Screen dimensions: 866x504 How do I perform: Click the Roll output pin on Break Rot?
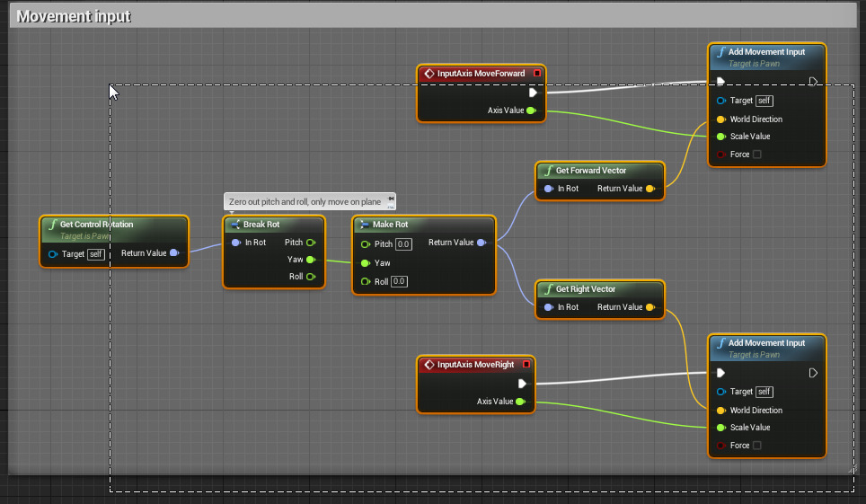click(x=311, y=277)
